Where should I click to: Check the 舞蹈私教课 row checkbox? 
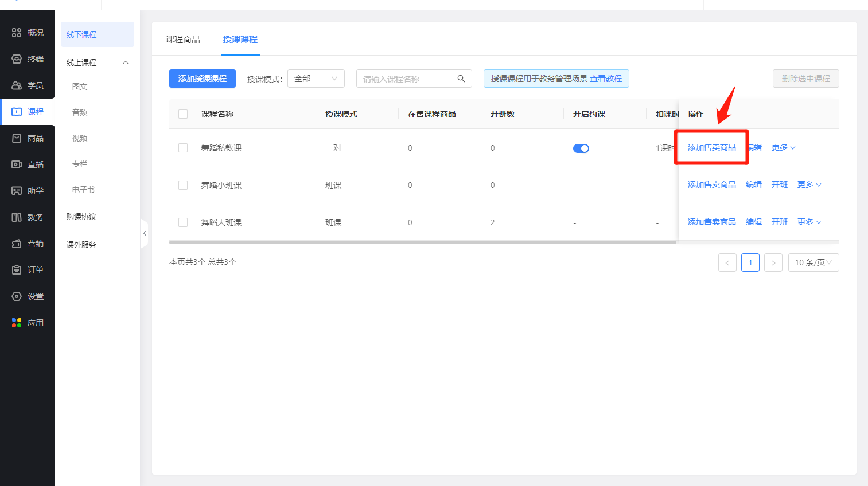pyautogui.click(x=183, y=148)
